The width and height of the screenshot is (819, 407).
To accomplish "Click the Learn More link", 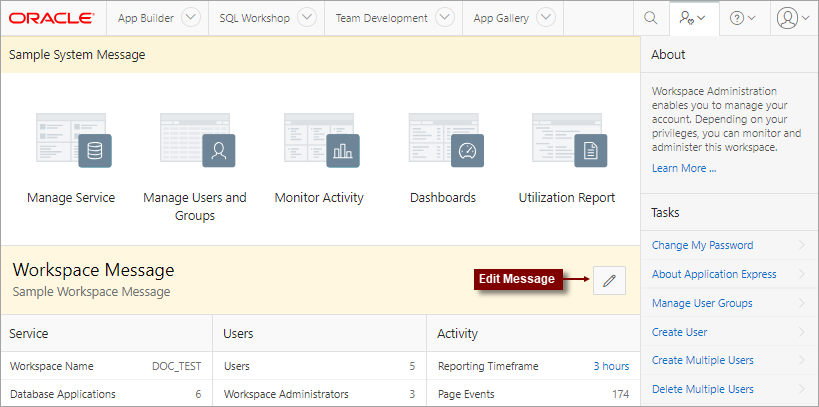I will point(684,168).
